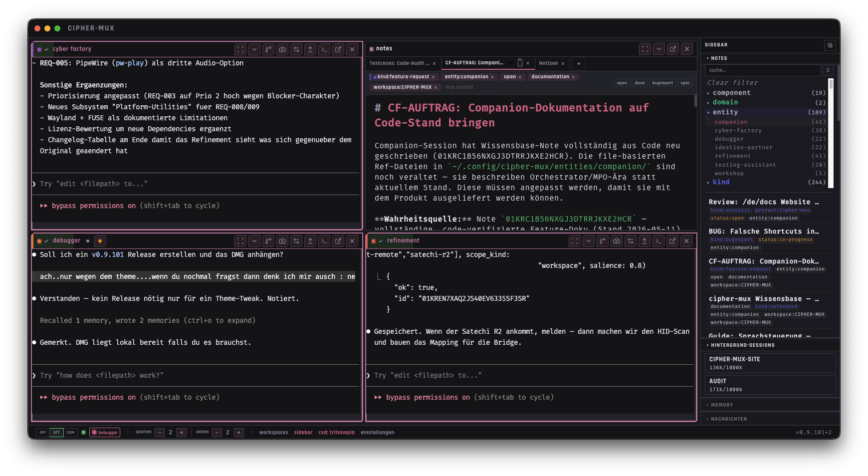Open CIPHER-MUX-SITE background session
Viewport: 868px width, 476px height.
(x=770, y=363)
